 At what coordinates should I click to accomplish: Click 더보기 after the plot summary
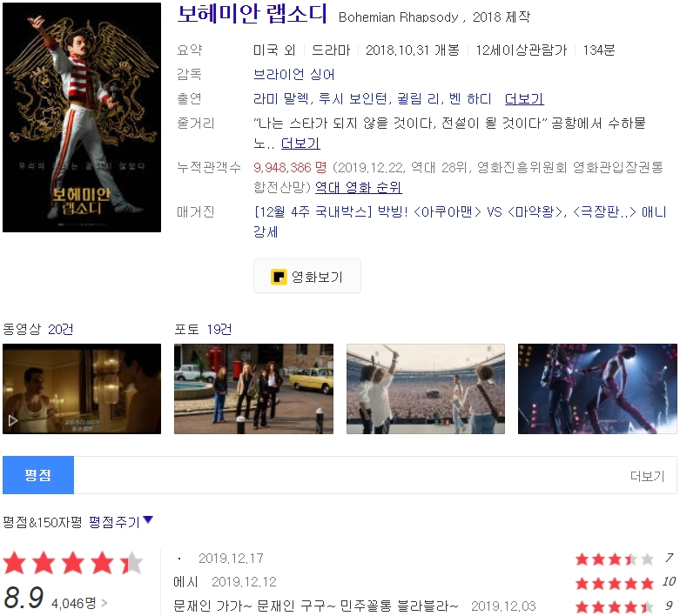click(x=300, y=143)
